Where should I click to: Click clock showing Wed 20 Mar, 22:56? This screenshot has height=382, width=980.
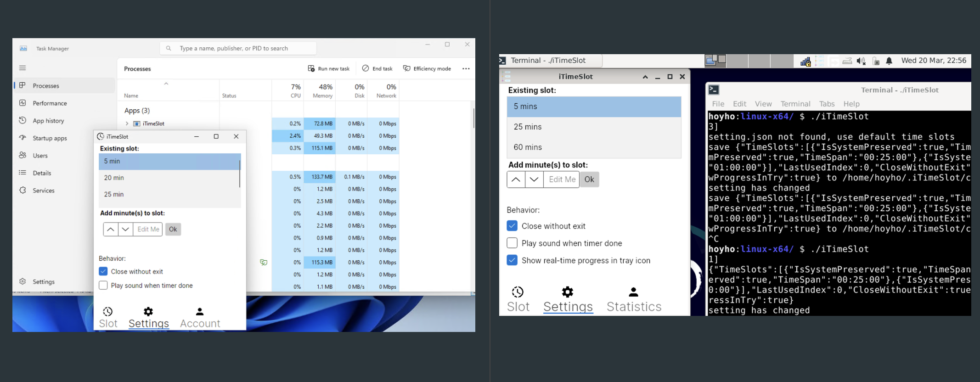pos(934,61)
